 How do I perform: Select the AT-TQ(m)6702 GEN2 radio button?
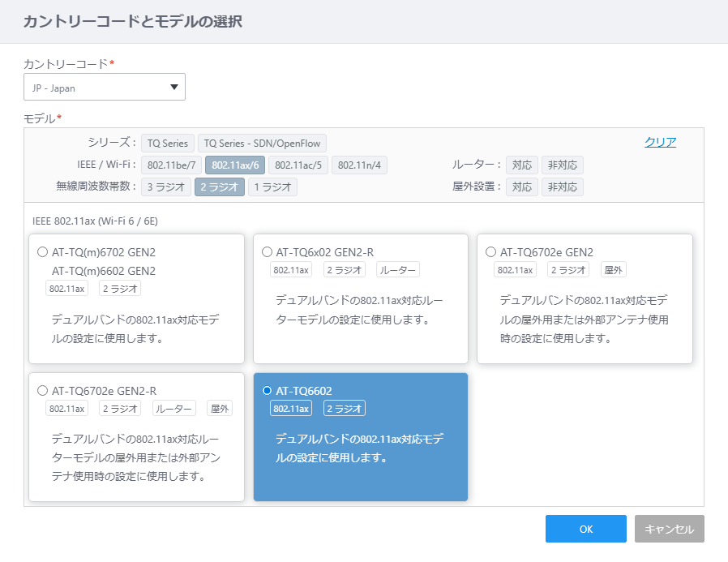[42, 252]
